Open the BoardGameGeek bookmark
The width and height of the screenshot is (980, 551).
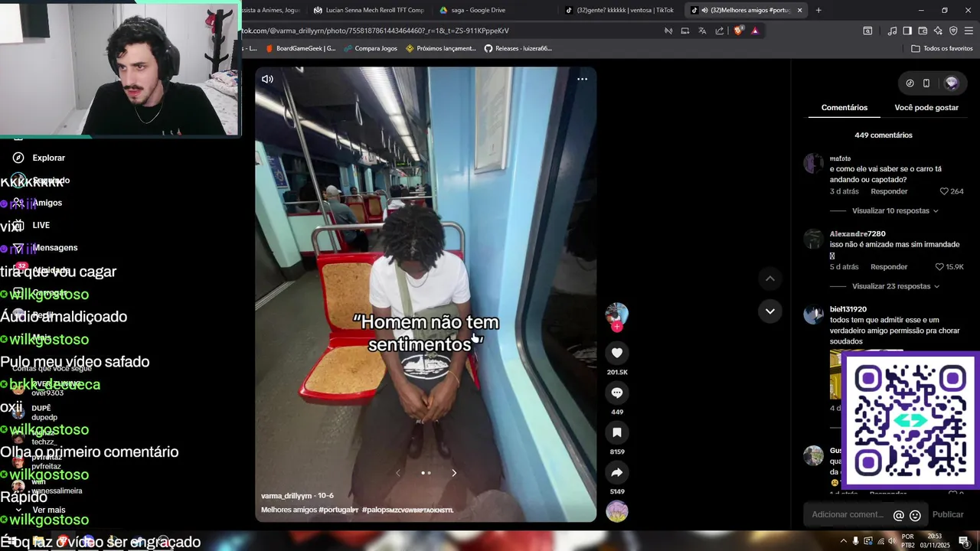[x=300, y=48]
